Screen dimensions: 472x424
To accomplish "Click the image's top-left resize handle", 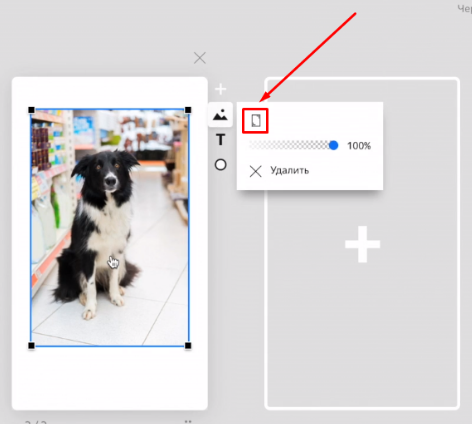I will point(31,110).
